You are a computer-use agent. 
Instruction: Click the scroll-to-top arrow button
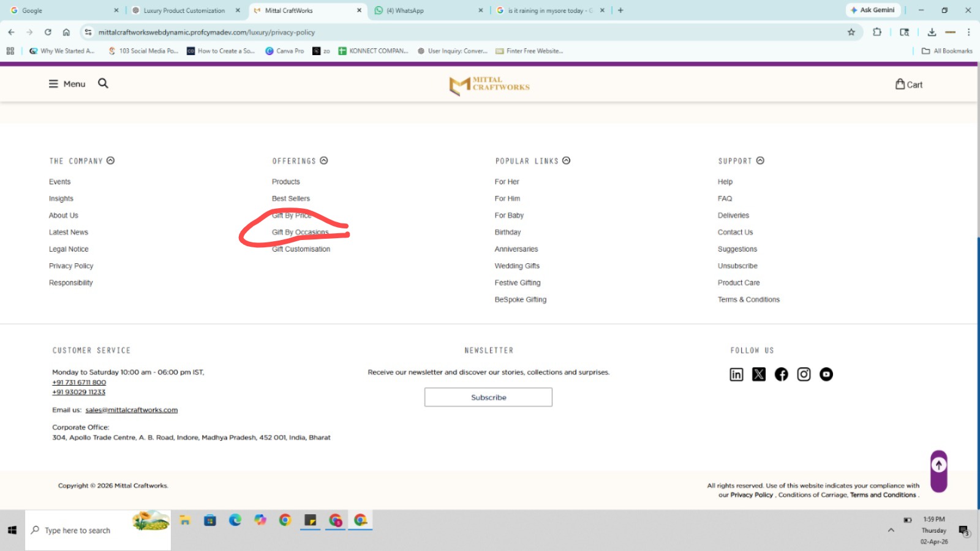click(939, 466)
